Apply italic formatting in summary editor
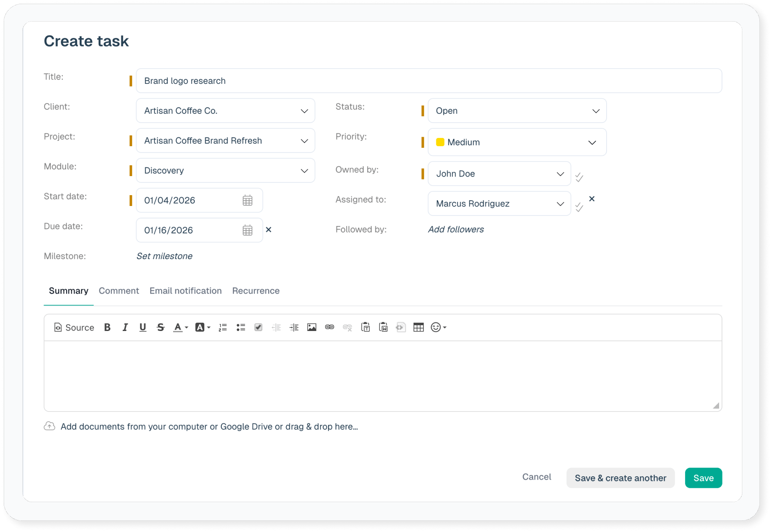 (x=125, y=327)
